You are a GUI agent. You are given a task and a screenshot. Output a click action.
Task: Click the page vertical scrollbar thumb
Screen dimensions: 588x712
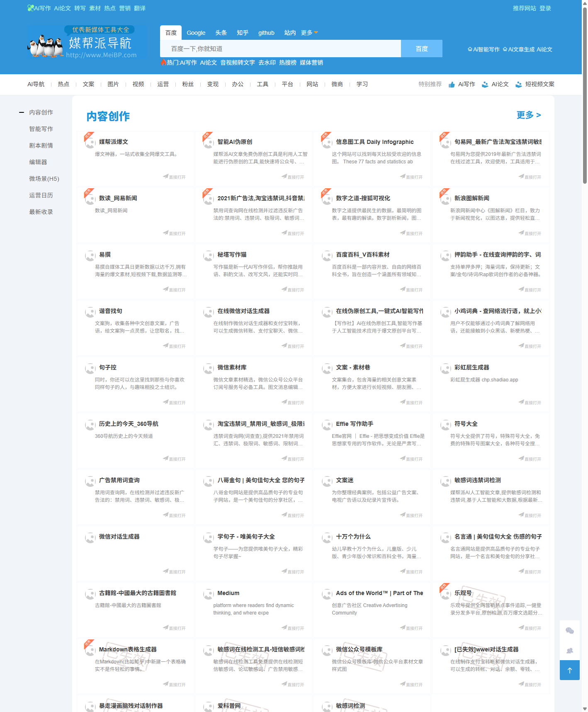point(585,95)
